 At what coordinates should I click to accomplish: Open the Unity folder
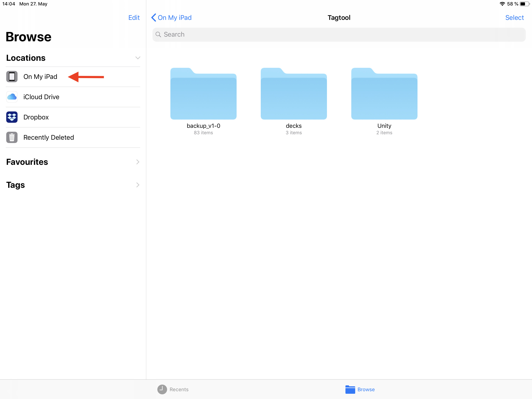(x=384, y=94)
